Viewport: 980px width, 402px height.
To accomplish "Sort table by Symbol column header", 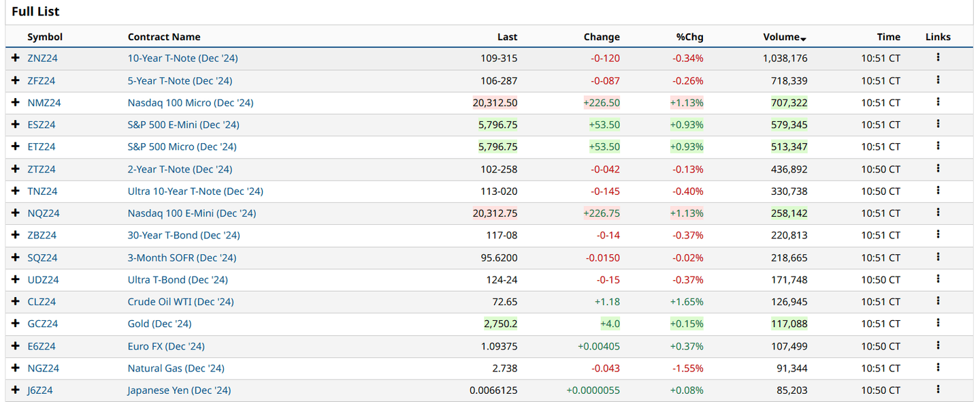I will tap(45, 37).
